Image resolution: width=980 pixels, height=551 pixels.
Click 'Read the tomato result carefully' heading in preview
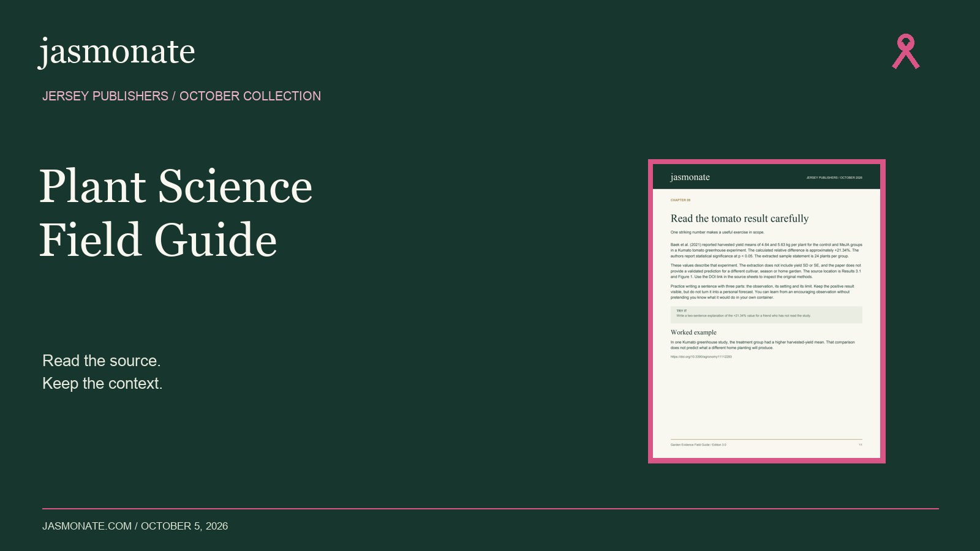click(x=739, y=219)
